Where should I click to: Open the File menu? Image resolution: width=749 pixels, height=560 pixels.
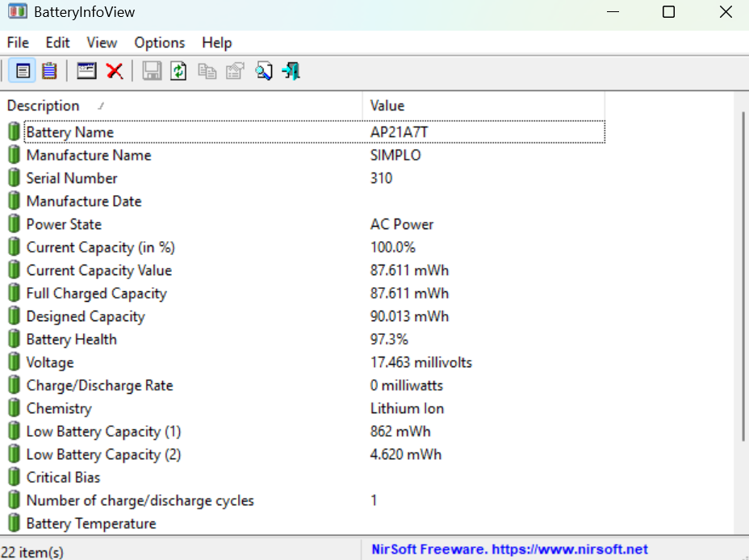[x=18, y=43]
